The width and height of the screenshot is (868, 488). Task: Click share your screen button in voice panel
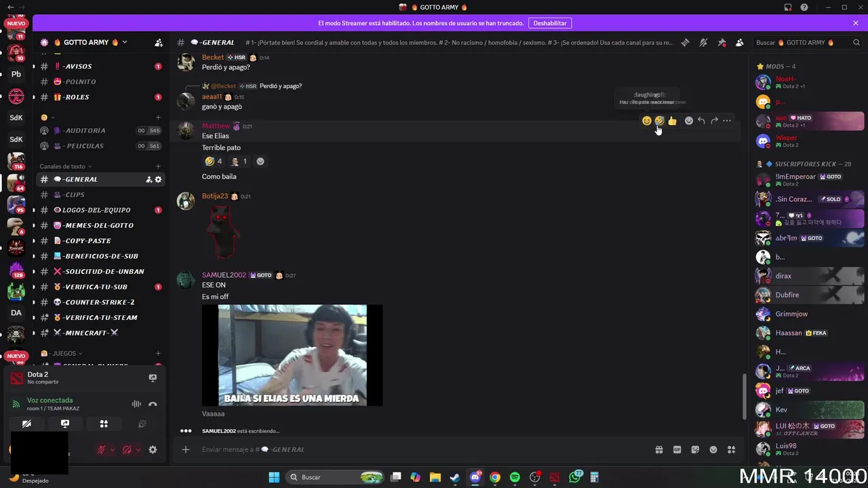65,424
